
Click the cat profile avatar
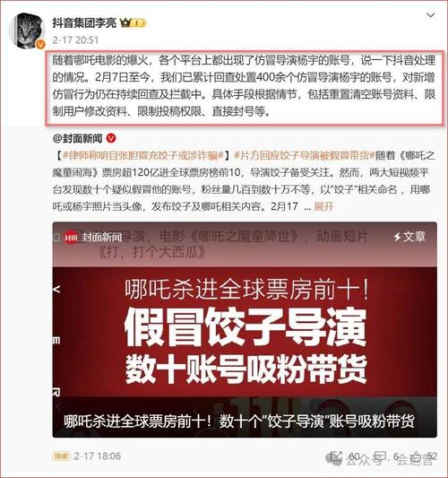(28, 31)
